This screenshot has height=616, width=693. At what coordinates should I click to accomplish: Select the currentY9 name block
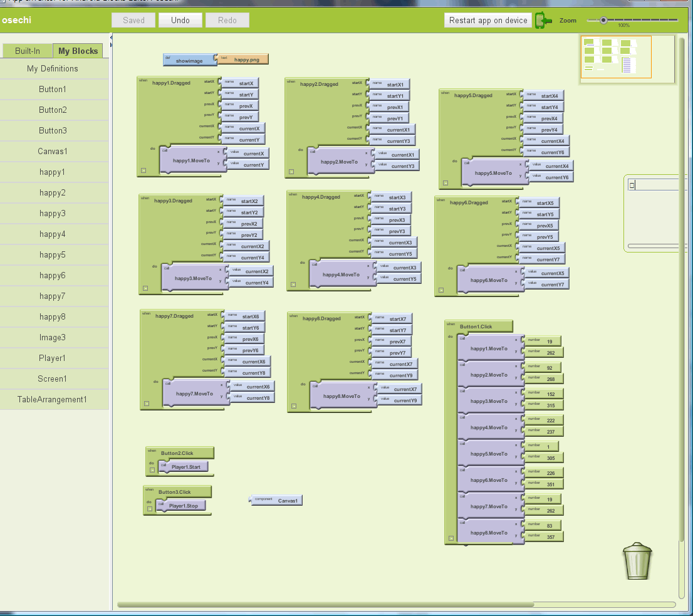[x=394, y=375]
